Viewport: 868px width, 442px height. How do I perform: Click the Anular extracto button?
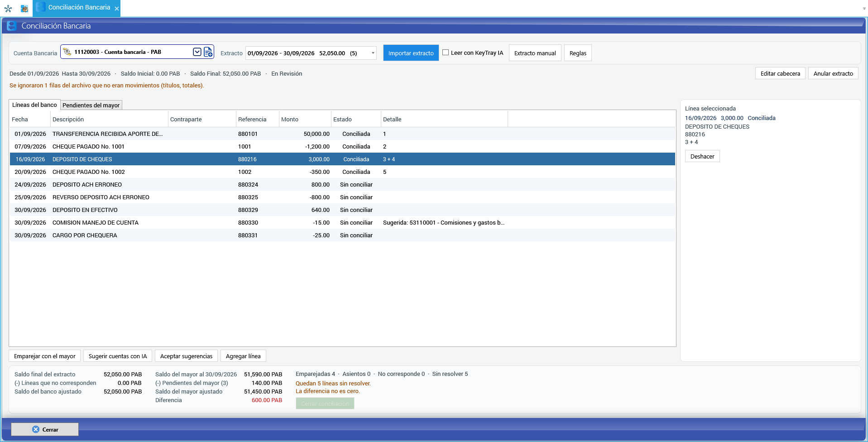click(x=833, y=73)
